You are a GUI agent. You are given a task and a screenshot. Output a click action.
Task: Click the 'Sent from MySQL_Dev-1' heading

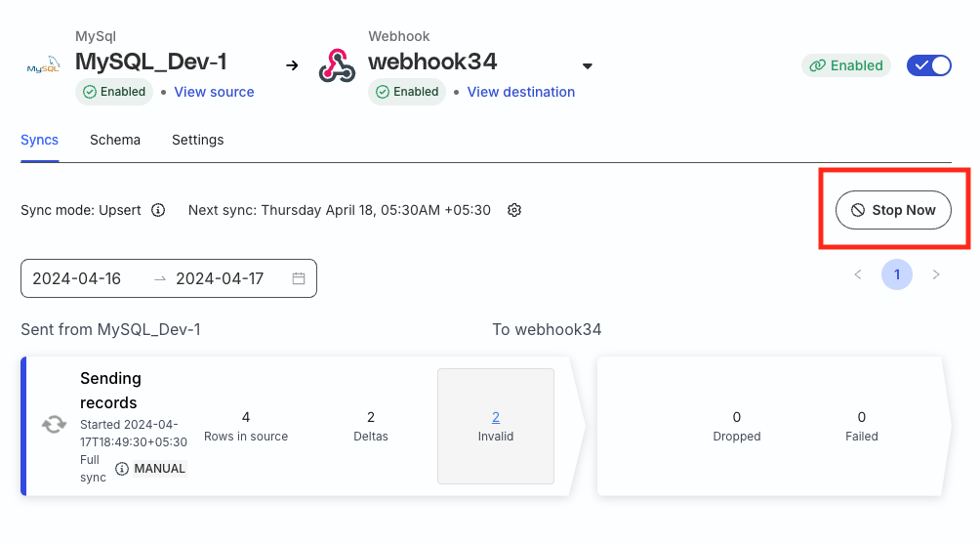[110, 329]
